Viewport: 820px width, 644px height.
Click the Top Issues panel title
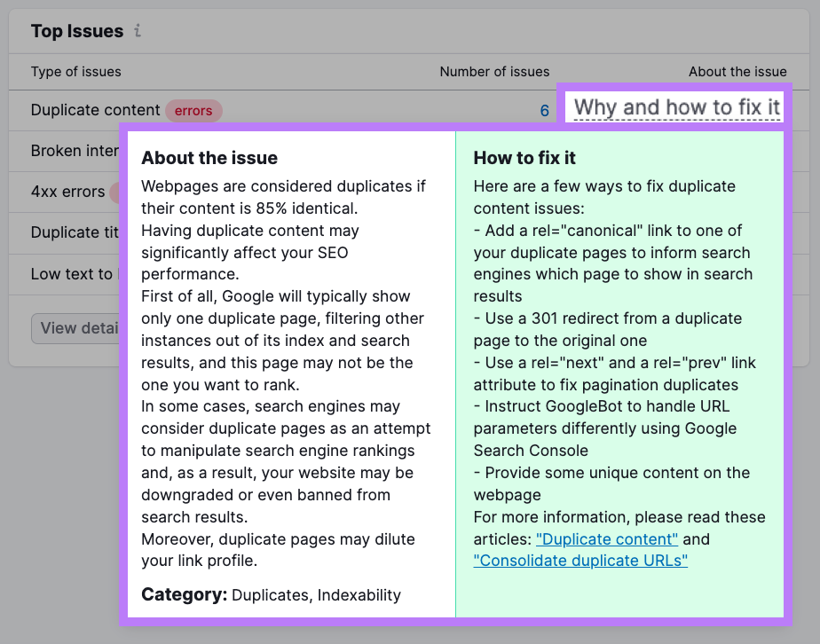click(77, 31)
